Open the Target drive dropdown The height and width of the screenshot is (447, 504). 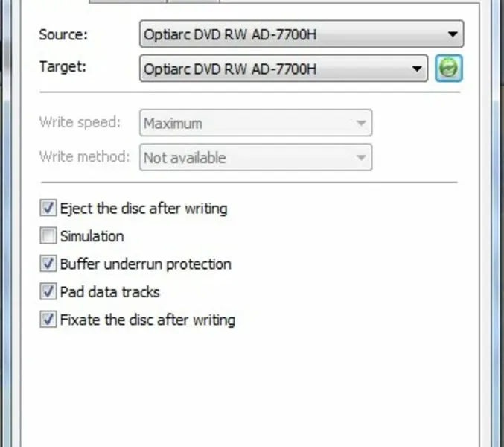coord(283,69)
